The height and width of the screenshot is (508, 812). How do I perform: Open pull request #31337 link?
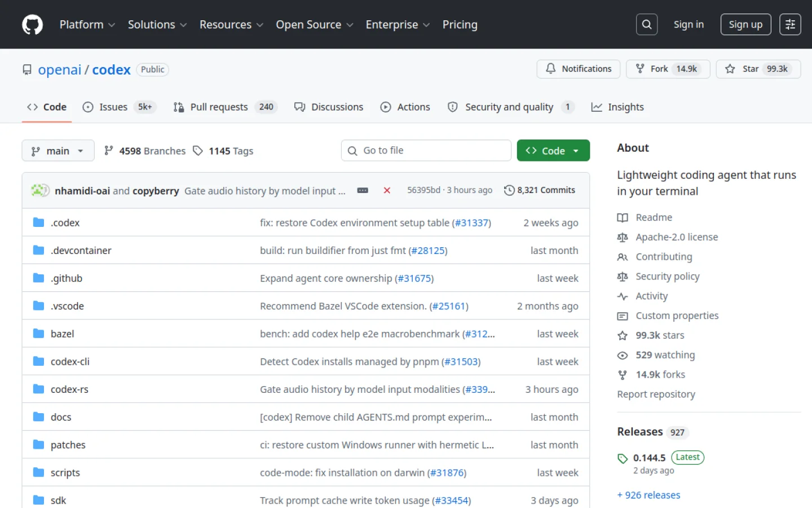[x=471, y=223]
